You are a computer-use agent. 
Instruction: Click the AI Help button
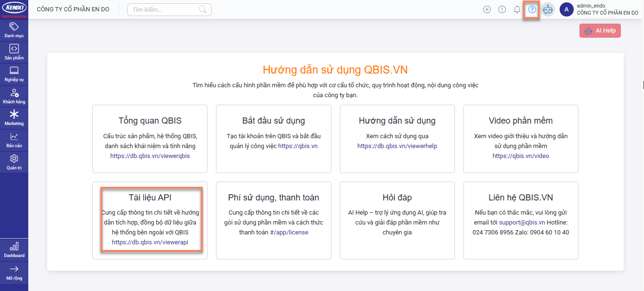pos(600,31)
